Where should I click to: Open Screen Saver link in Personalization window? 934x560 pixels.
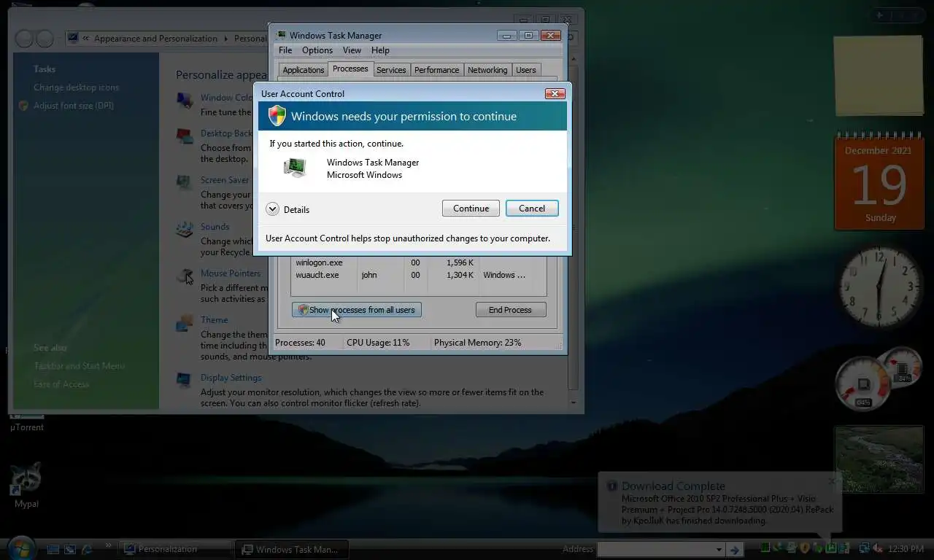[x=225, y=180]
